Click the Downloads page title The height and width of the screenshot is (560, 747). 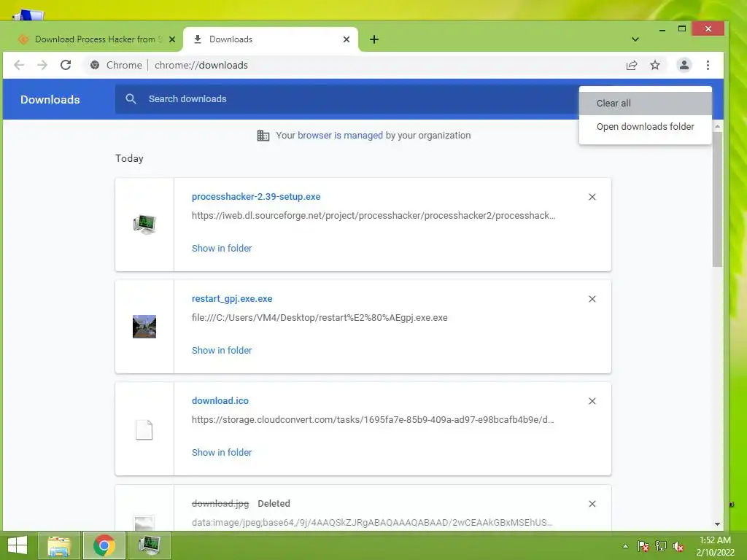coord(50,99)
